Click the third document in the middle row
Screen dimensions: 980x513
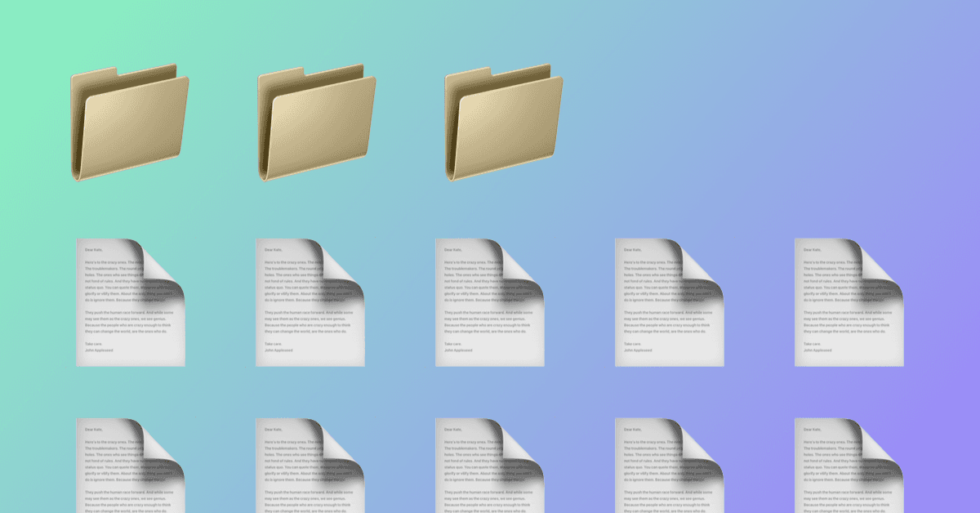(489, 303)
